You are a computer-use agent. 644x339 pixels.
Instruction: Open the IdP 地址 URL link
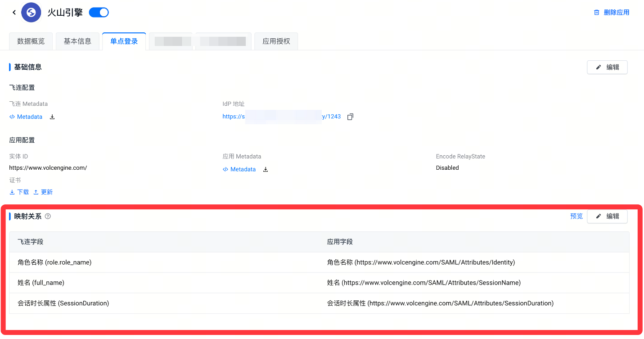point(282,117)
